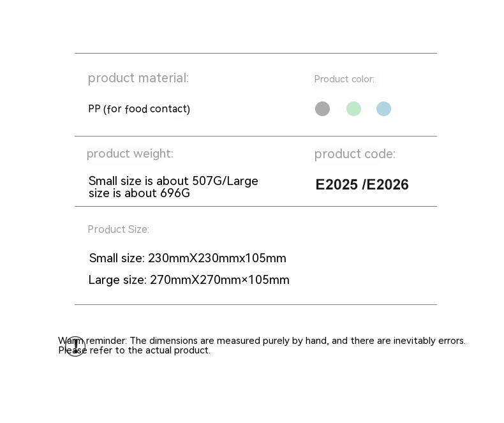Screen dimensions: 504x423
Task: Pick the light blue color swatch
Action: coord(383,108)
